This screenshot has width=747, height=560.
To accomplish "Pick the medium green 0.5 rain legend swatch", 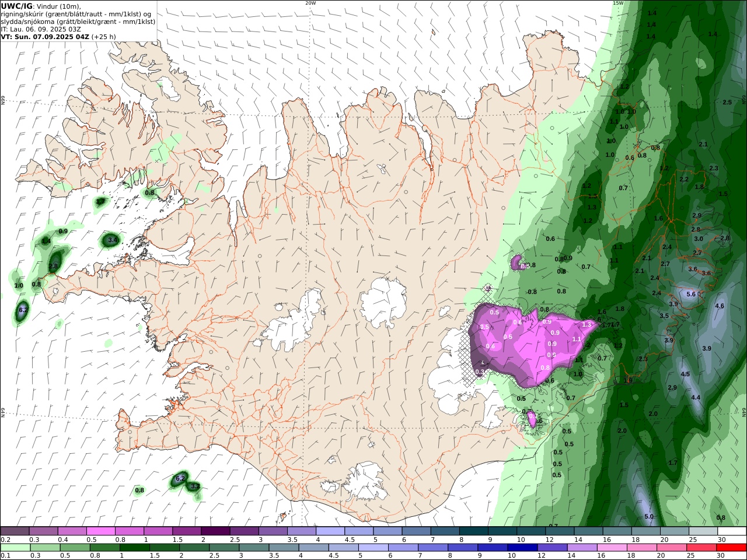I will [74, 548].
